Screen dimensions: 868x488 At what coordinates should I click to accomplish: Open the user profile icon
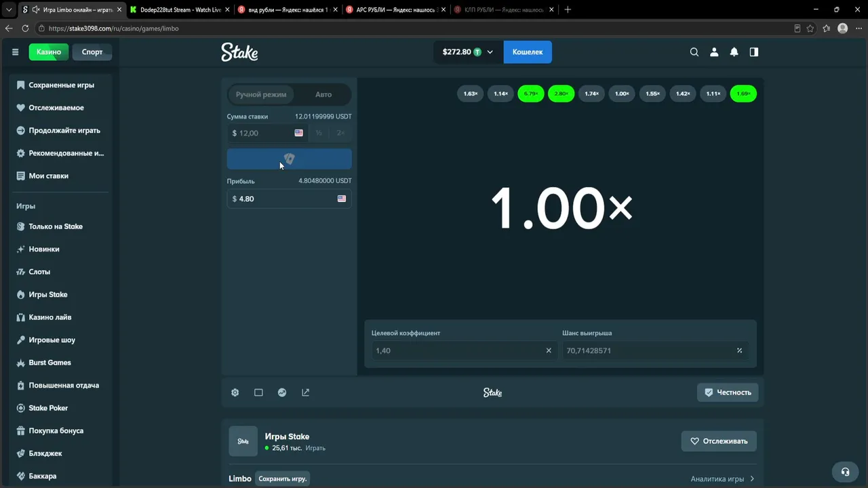(x=714, y=52)
